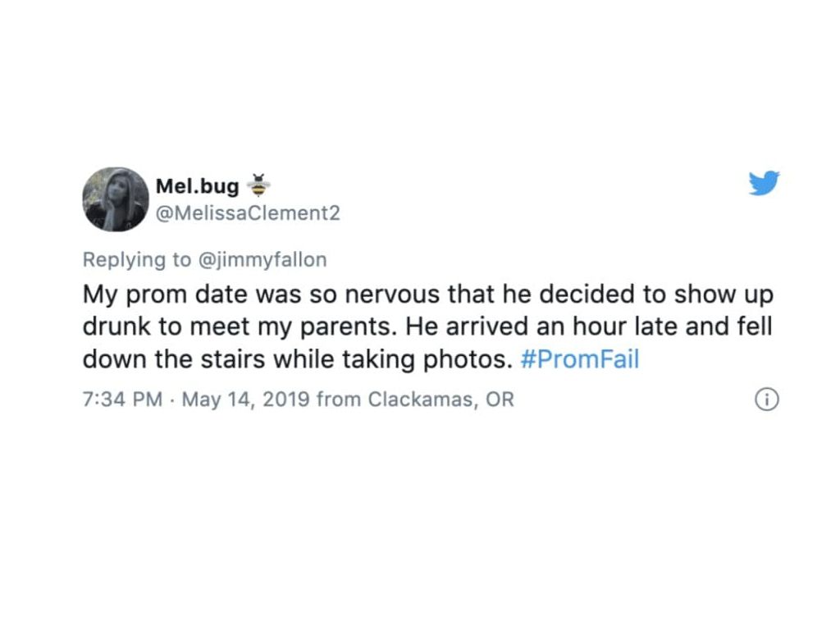Click the blue #PromFail text at the end
The height and width of the screenshot is (630, 840).
tap(581, 358)
